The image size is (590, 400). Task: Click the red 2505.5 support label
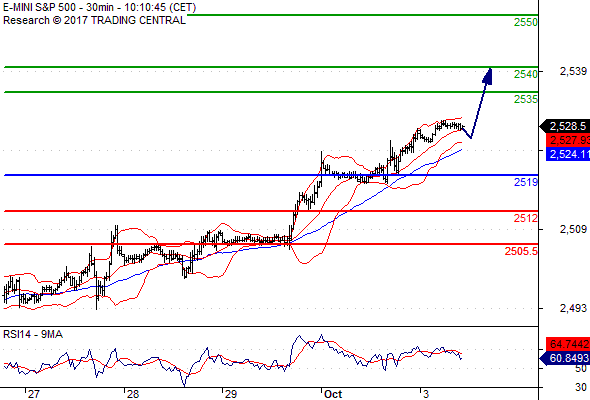click(x=521, y=251)
